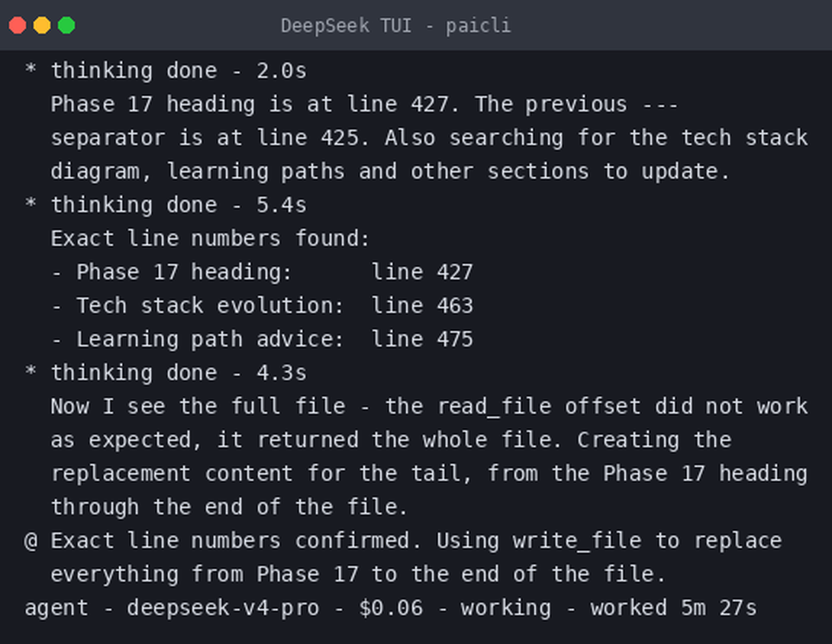Toggle the 'thinking done - 4.3s' block
Image resolution: width=832 pixels, height=644 pixels.
pos(179,372)
